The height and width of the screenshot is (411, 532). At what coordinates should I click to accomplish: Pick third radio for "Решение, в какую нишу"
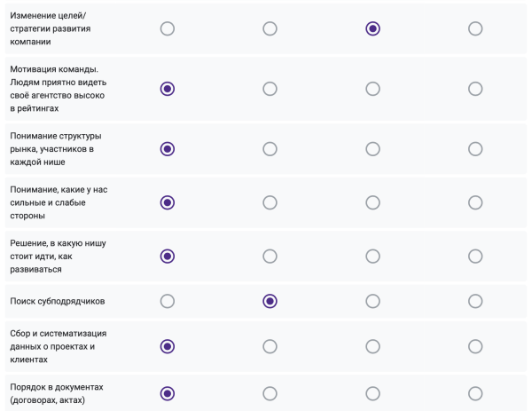372,256
